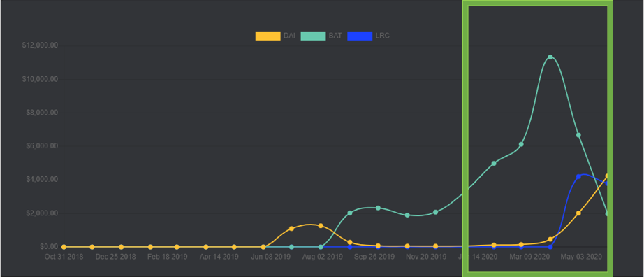Click the Oct 31 2018 x-axis label
644x277 pixels.
(64, 257)
